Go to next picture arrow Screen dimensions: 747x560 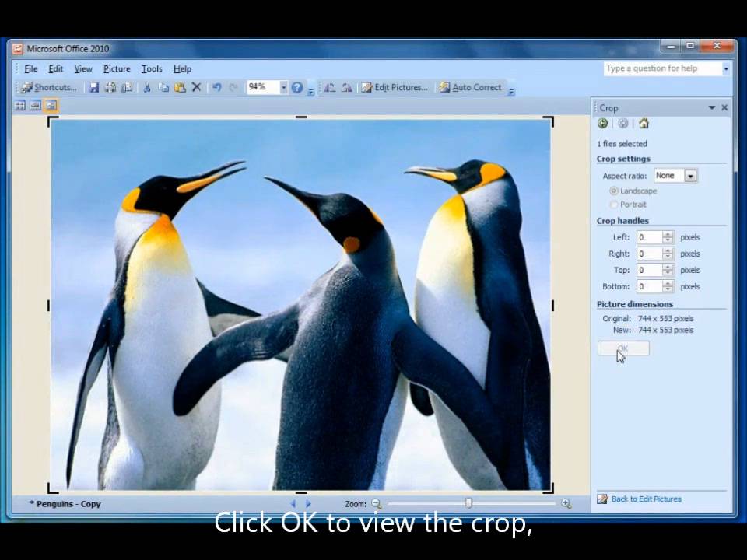pyautogui.click(x=308, y=503)
